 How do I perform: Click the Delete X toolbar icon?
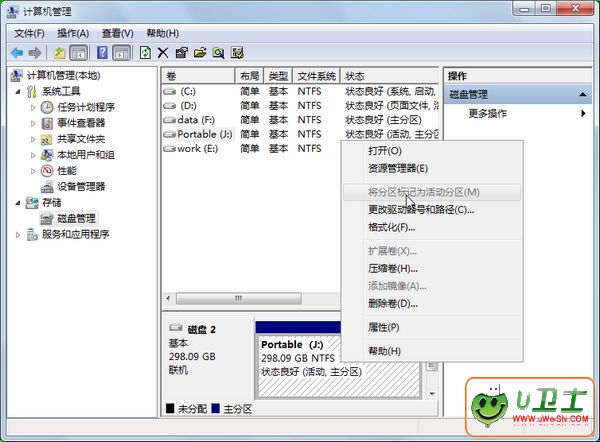(x=163, y=53)
